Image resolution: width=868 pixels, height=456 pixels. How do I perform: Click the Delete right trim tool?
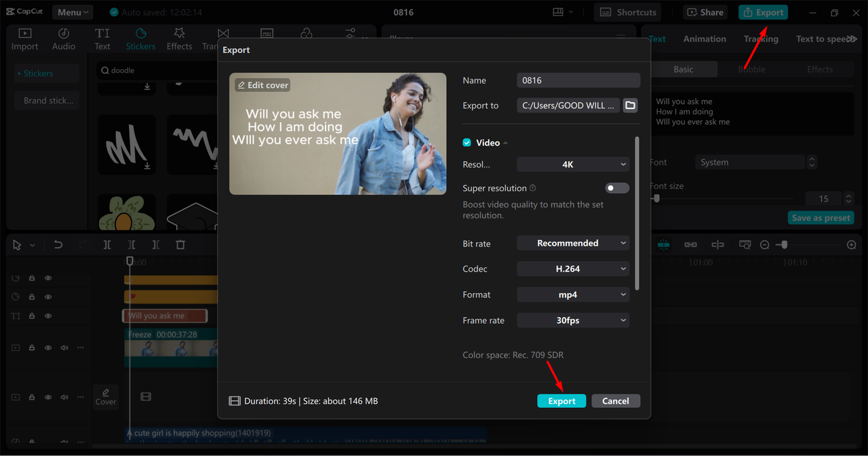(156, 245)
